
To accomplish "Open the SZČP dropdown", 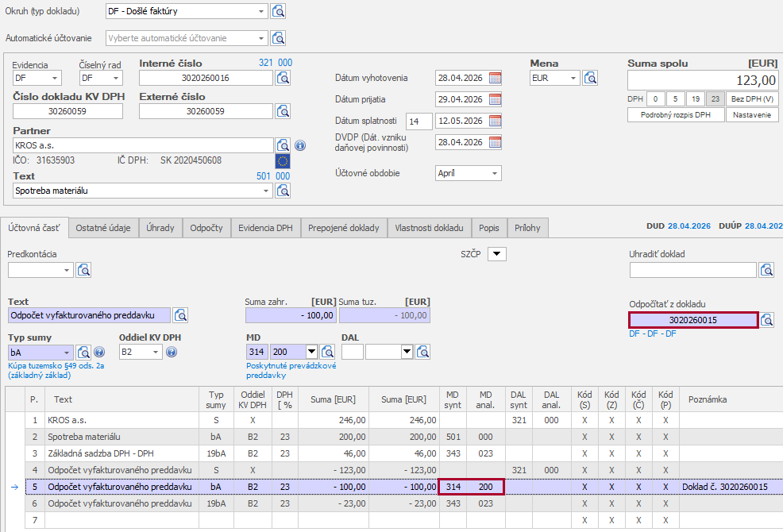I will [496, 254].
